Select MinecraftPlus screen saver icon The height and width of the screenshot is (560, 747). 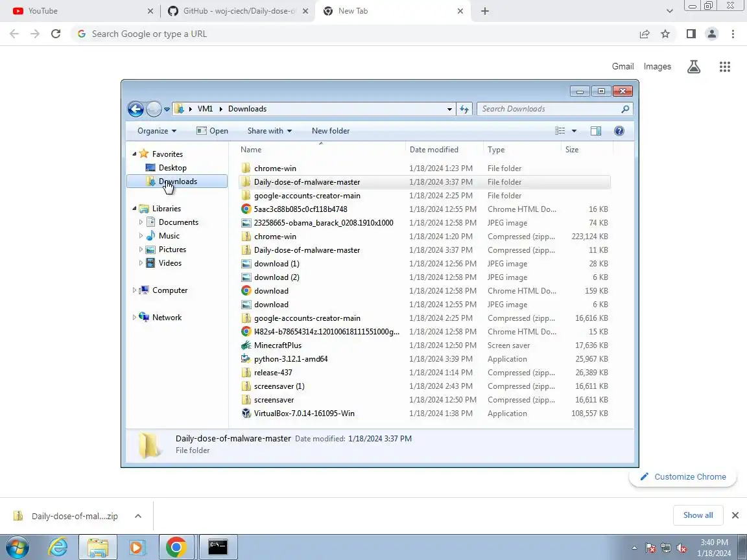[246, 345]
